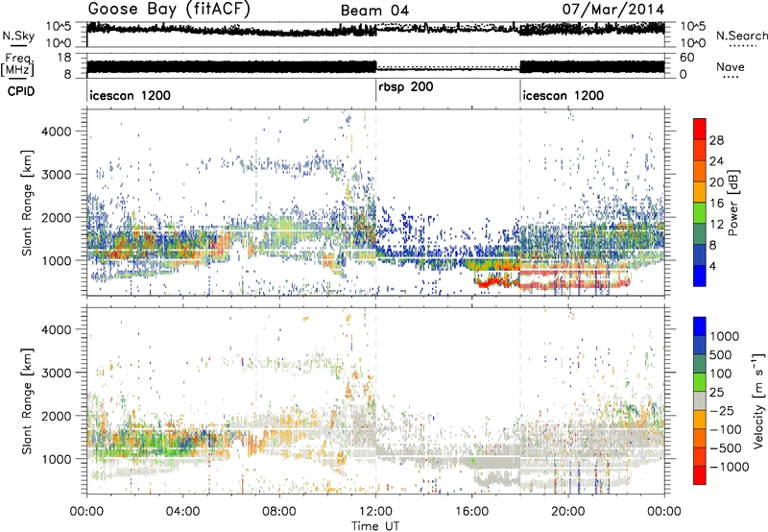Click the 'N.Search' legend label
The height and width of the screenshot is (532, 768).
(x=741, y=36)
